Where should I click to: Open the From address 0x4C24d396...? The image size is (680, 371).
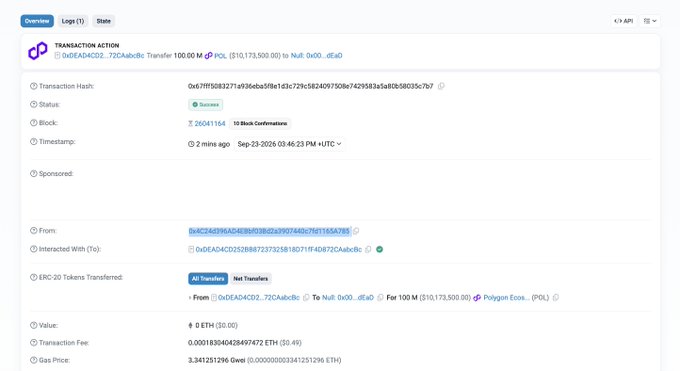coord(269,231)
